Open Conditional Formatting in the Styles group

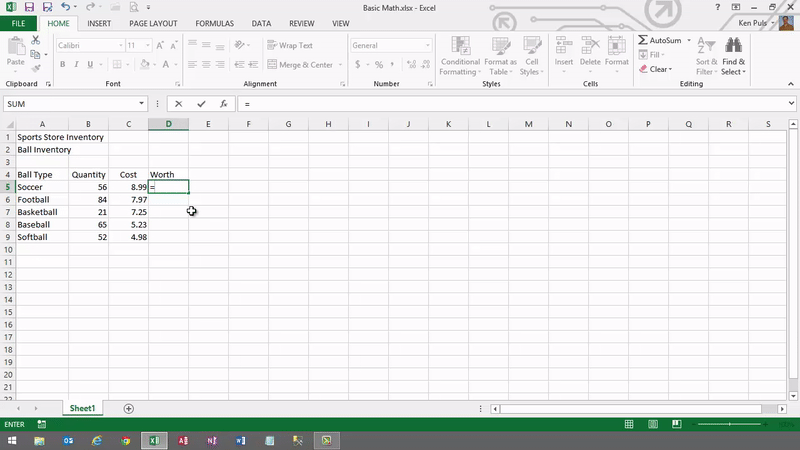click(x=460, y=56)
